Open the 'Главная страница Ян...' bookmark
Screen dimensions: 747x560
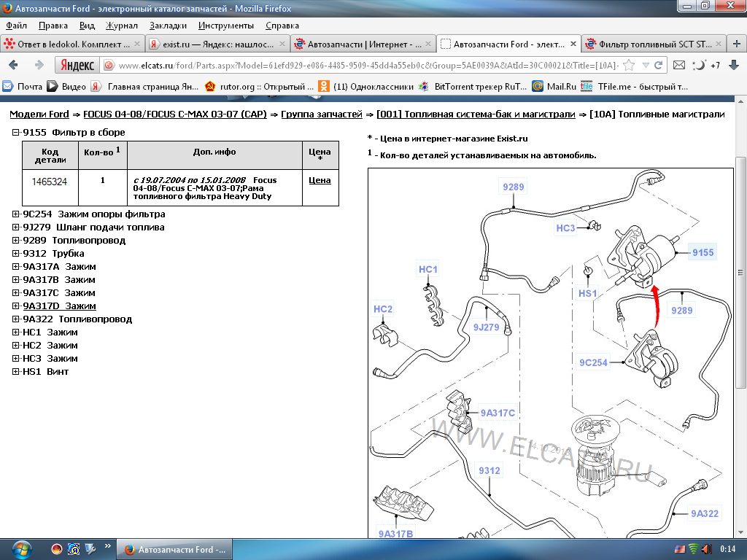(x=145, y=86)
